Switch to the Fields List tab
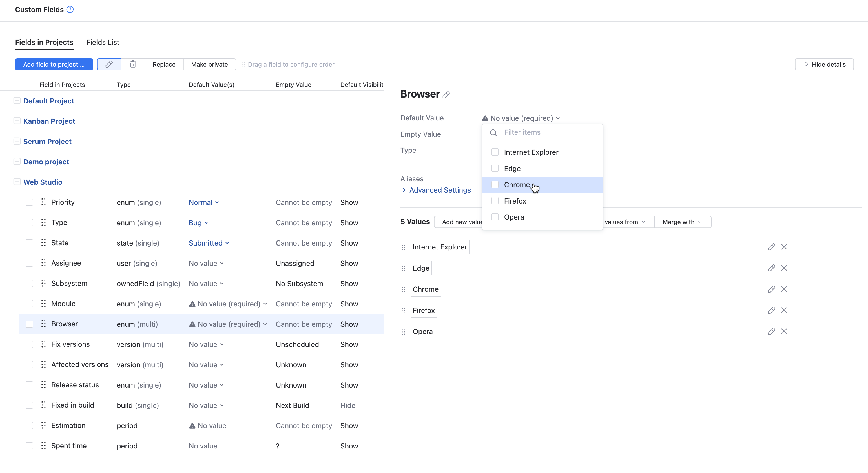This screenshot has width=868, height=473. point(102,42)
